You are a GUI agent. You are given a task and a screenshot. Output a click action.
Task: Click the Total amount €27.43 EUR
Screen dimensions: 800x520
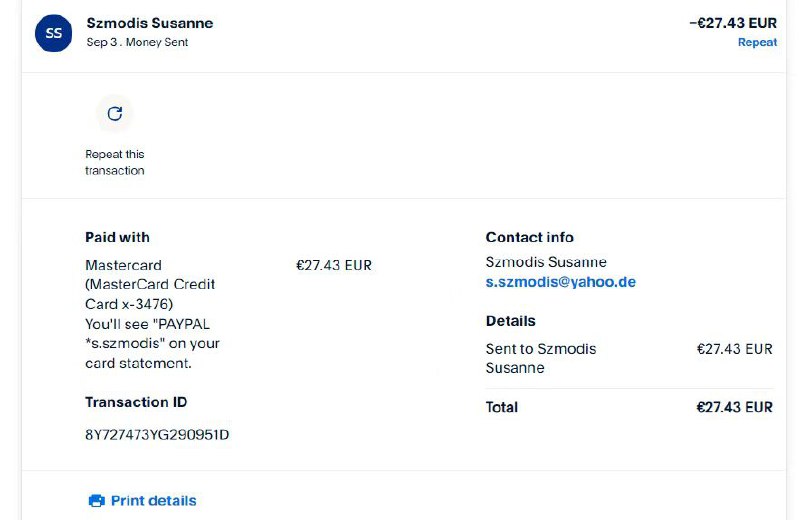point(734,407)
